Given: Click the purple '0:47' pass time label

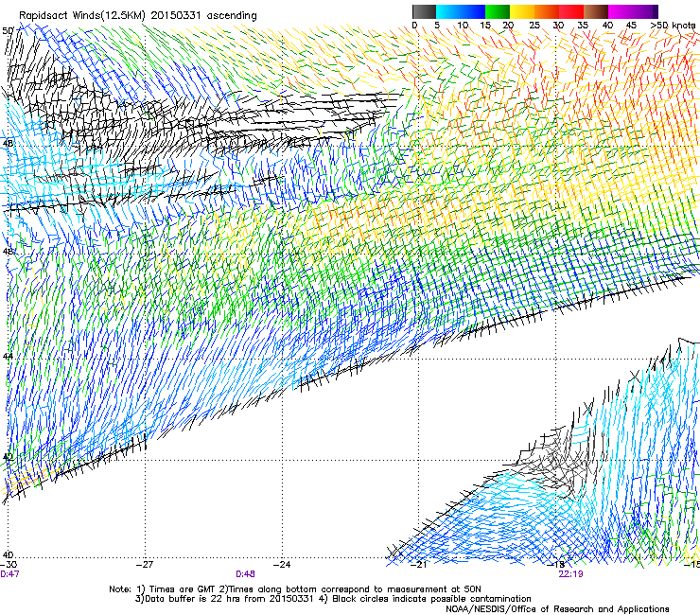Looking at the screenshot, I should pyautogui.click(x=9, y=574).
